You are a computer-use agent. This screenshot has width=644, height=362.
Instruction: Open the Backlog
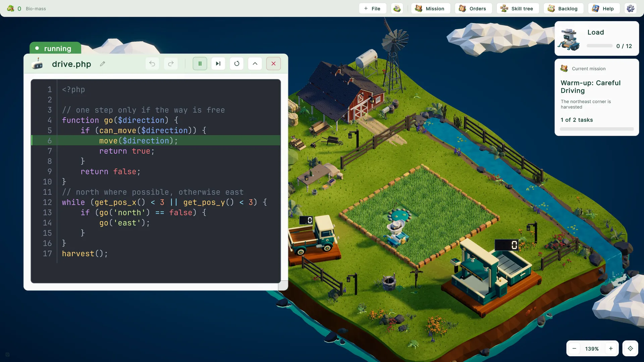pos(563,8)
